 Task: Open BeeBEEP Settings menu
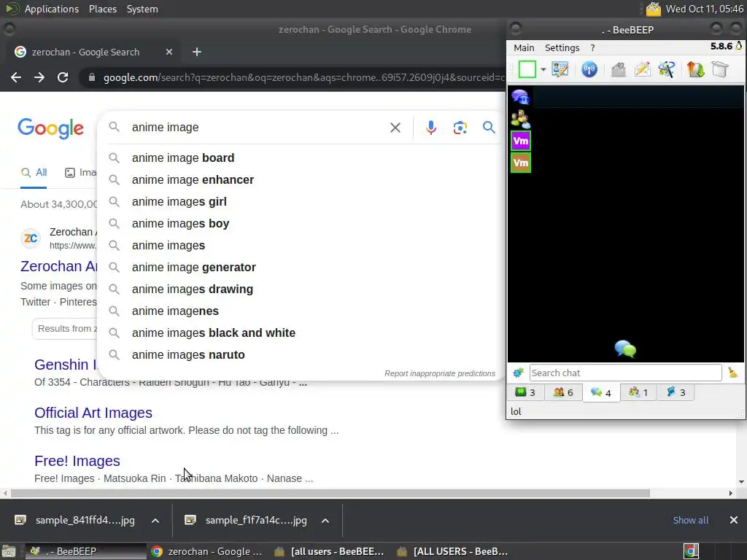562,47
